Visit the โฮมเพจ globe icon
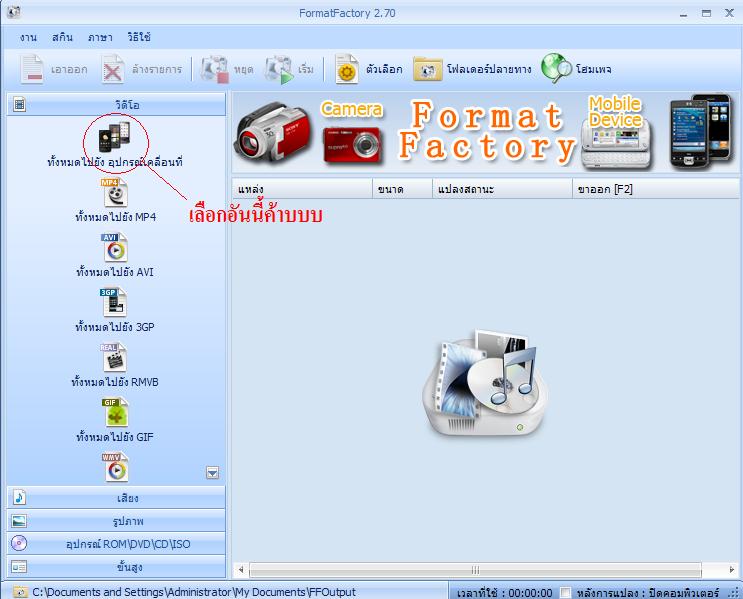Viewport: 743px width, 599px height. [x=557, y=69]
